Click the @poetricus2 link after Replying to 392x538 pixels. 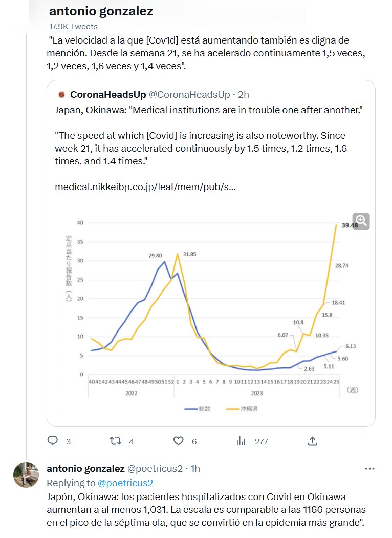[125, 483]
